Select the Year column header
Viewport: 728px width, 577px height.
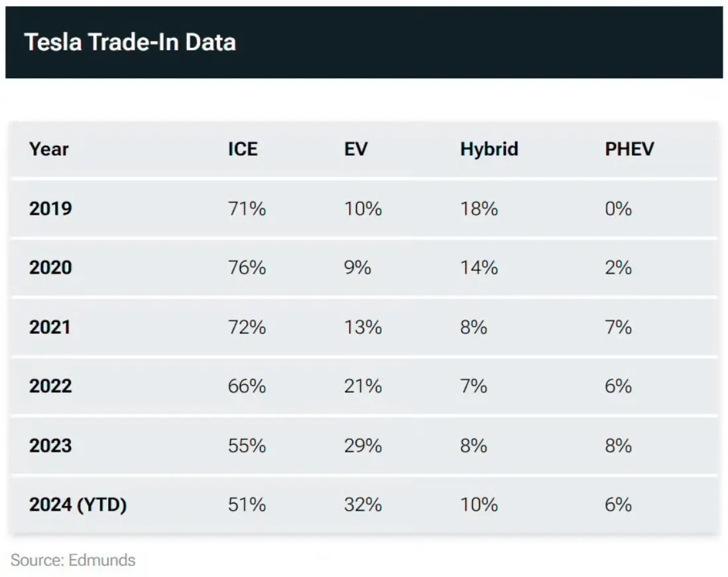(x=49, y=149)
